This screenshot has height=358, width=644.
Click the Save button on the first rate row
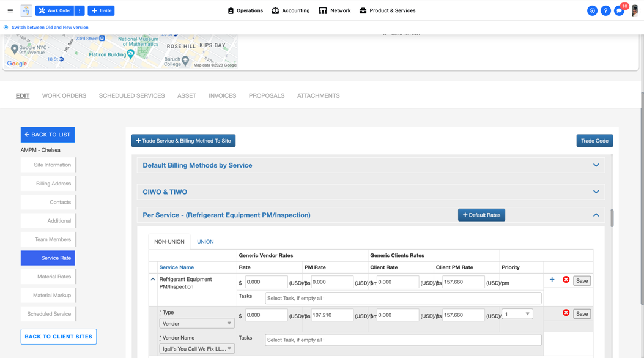pos(581,280)
